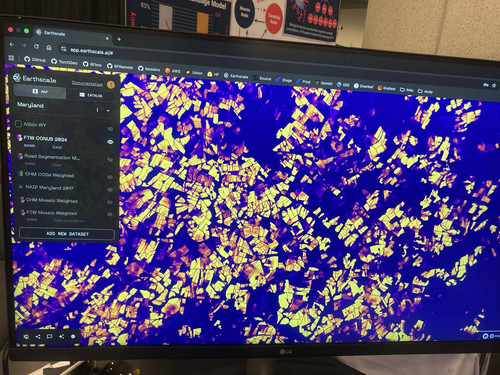Image resolution: width=500 pixels, height=375 pixels.
Task: Close the Earthscale browser tab
Action: pos(107,38)
